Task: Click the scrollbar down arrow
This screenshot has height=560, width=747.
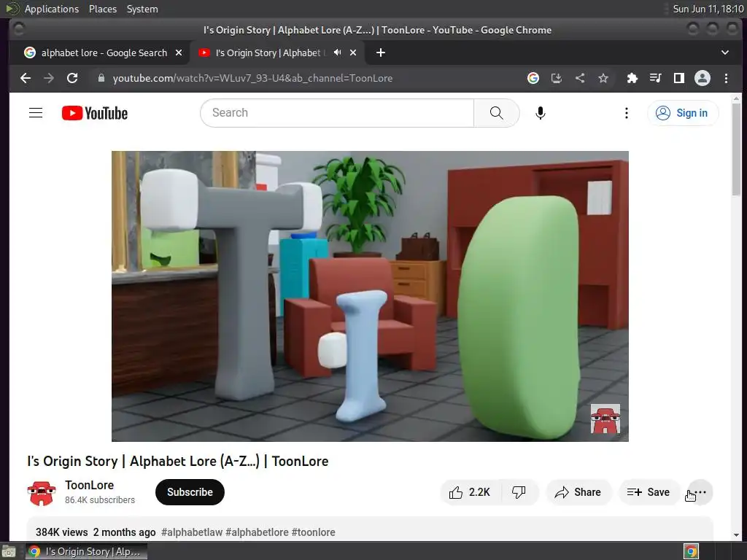Action: [x=737, y=535]
